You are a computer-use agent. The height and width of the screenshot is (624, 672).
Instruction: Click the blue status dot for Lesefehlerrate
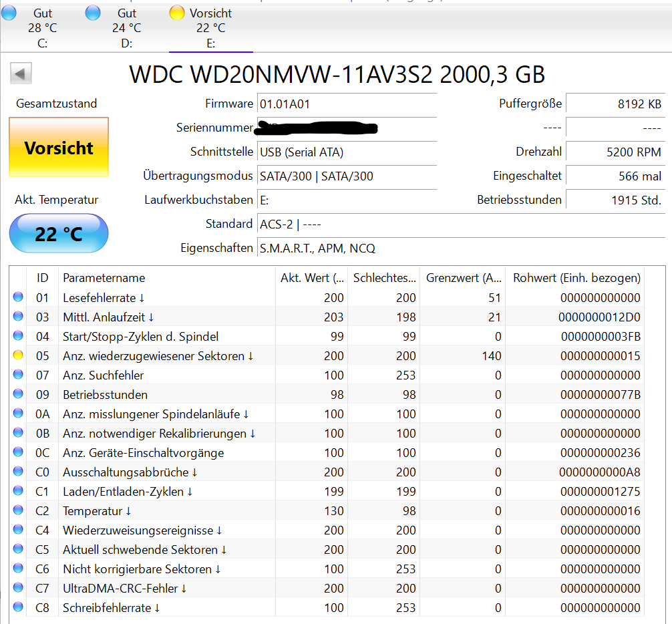click(x=18, y=297)
